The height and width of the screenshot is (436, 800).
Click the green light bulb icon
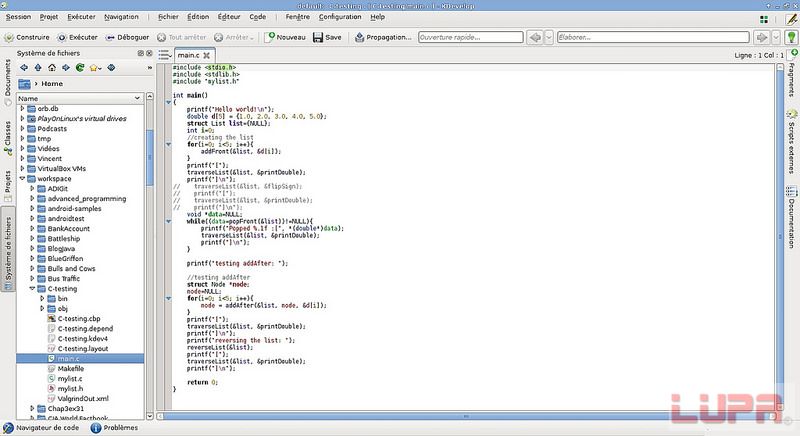(x=791, y=37)
